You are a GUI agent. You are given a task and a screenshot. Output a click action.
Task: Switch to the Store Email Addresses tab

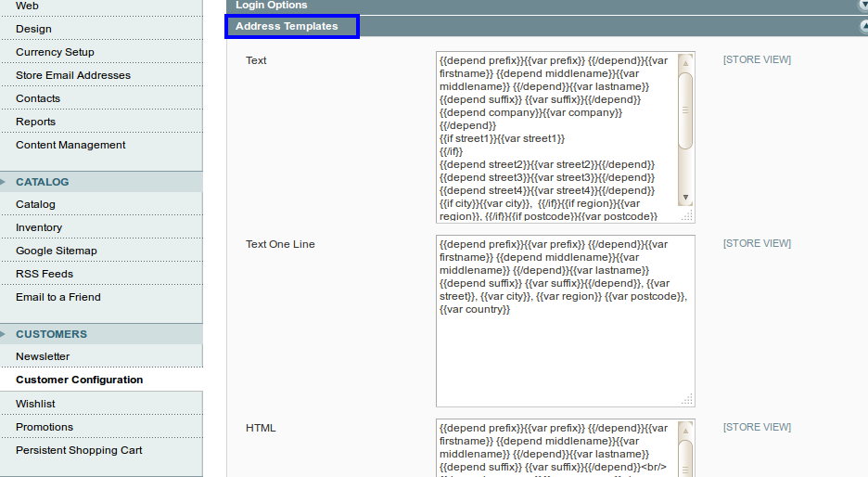[73, 75]
